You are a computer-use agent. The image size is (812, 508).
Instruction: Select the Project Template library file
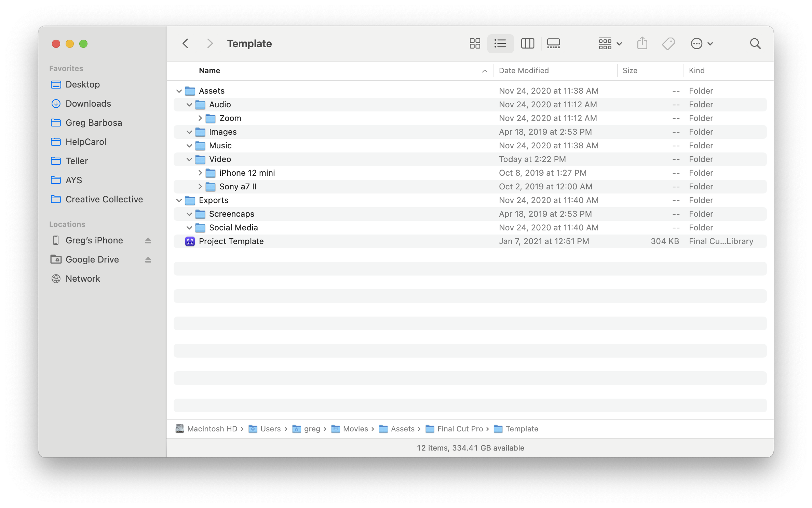pos(231,241)
